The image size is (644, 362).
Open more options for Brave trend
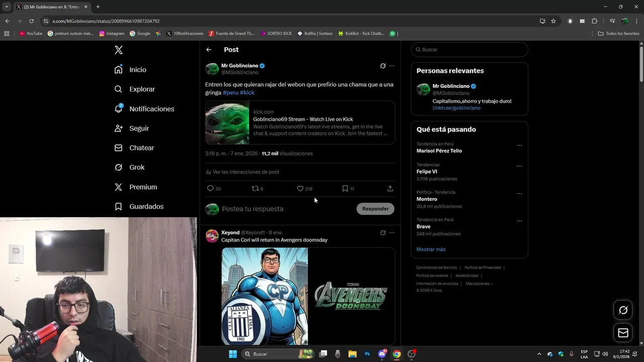click(x=519, y=221)
